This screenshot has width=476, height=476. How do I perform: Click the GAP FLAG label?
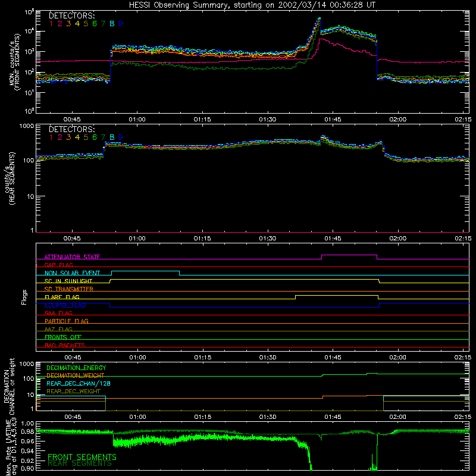(58, 265)
